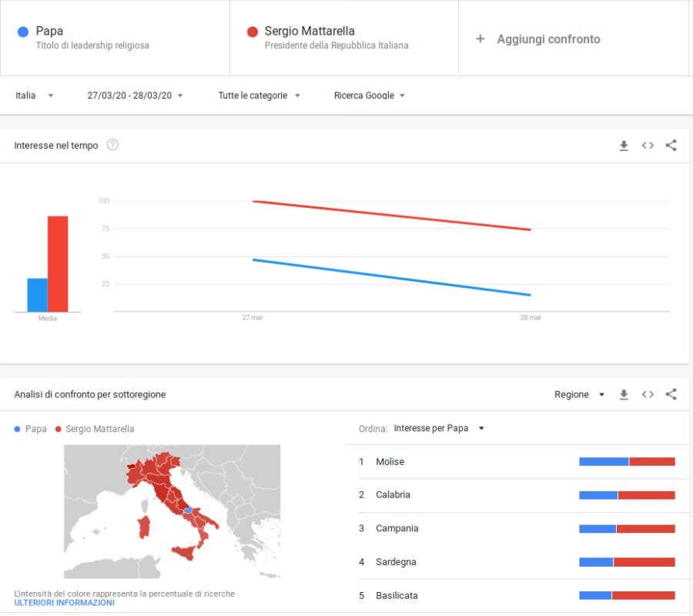
Task: Open embed code for sottoregione analysis
Action: pos(648,394)
